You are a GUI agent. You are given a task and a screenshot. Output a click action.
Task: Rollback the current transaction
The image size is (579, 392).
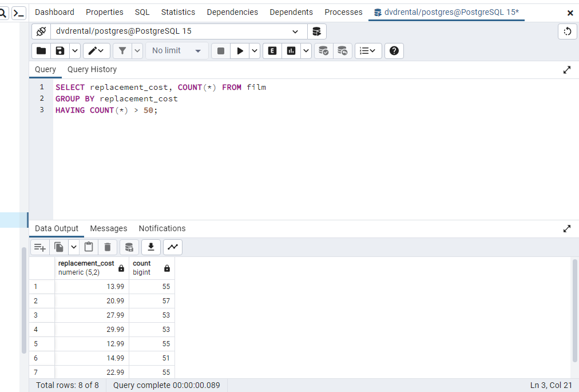(342, 50)
